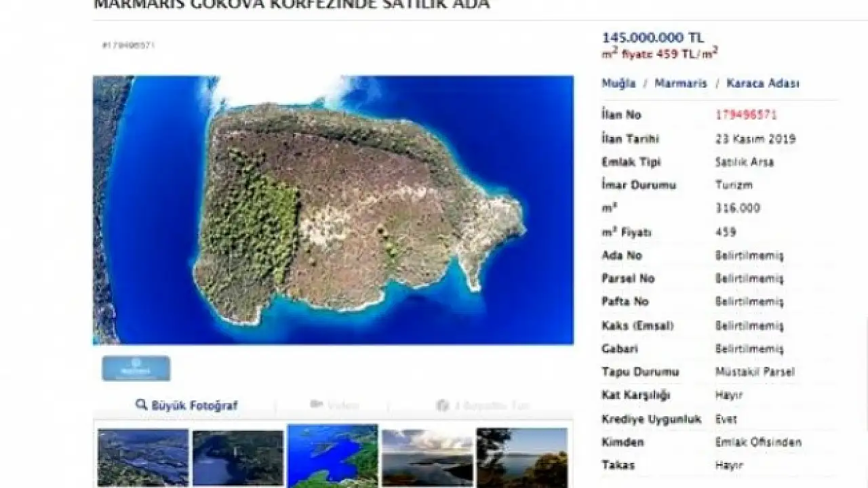Image resolution: width=868 pixels, height=488 pixels.
Task: Open the Karaca Adası breadcrumb link
Action: (763, 83)
